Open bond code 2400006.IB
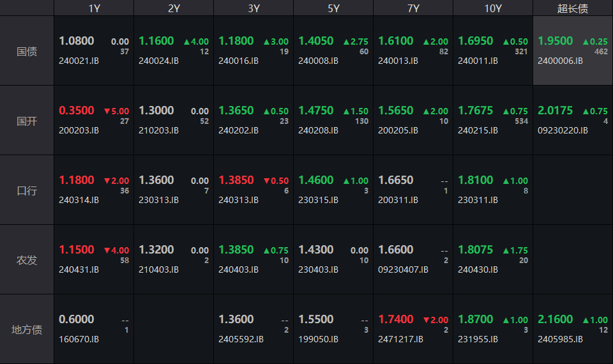This screenshot has height=364, width=613. [x=560, y=61]
